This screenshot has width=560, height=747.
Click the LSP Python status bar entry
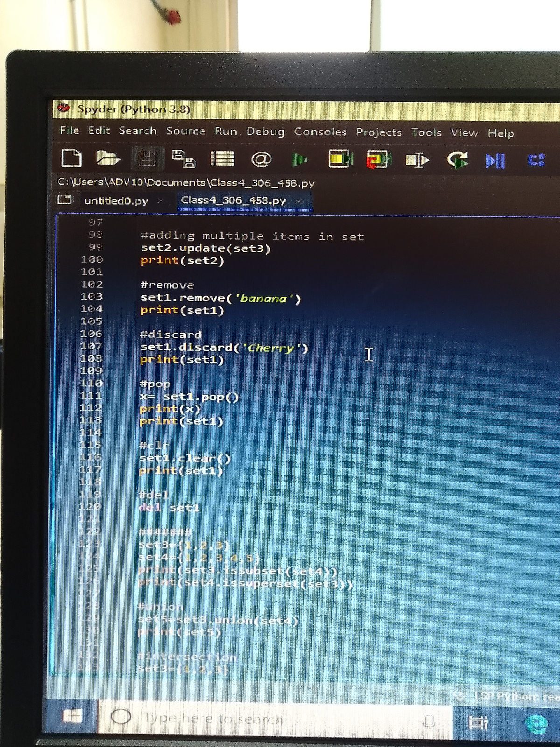click(x=507, y=696)
